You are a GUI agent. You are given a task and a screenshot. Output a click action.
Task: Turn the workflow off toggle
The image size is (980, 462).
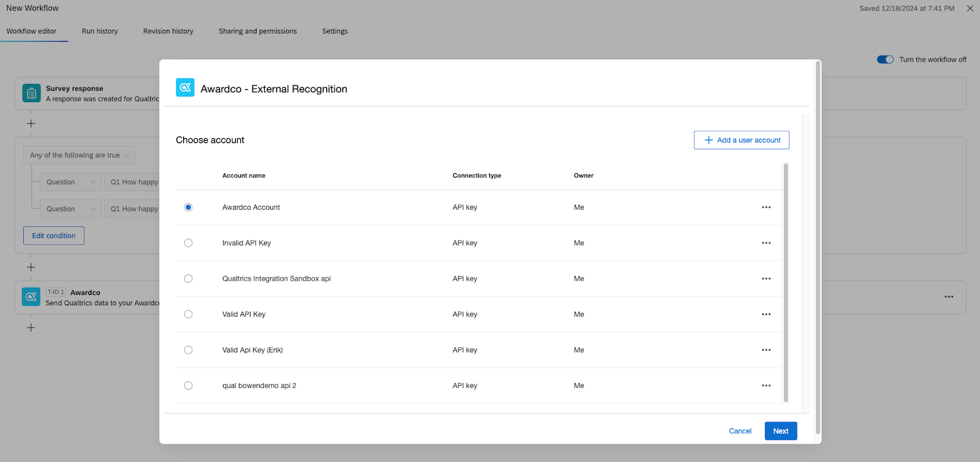click(x=884, y=59)
